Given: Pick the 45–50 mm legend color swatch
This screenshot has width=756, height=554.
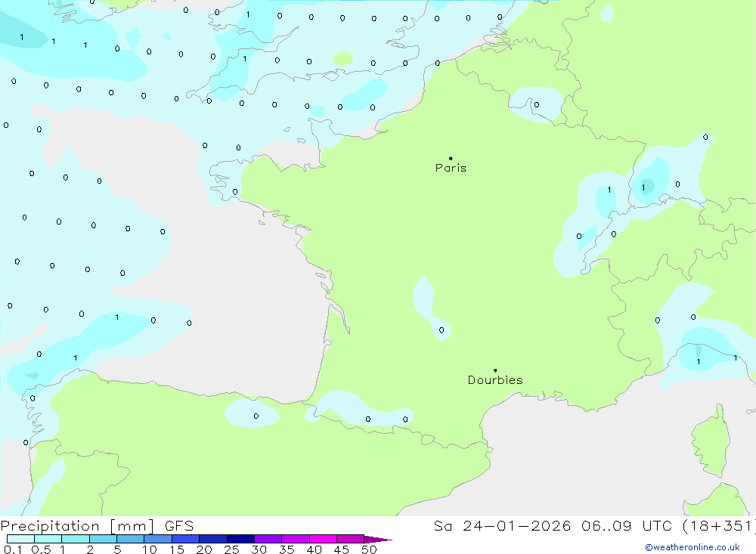Looking at the screenshot, I should [x=351, y=539].
